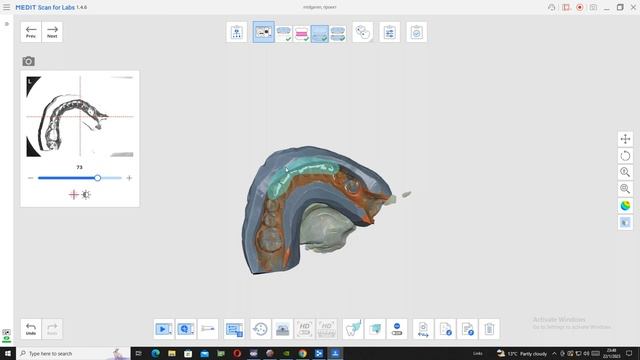The width and height of the screenshot is (640, 360).
Task: Undo the last action
Action: click(x=31, y=329)
